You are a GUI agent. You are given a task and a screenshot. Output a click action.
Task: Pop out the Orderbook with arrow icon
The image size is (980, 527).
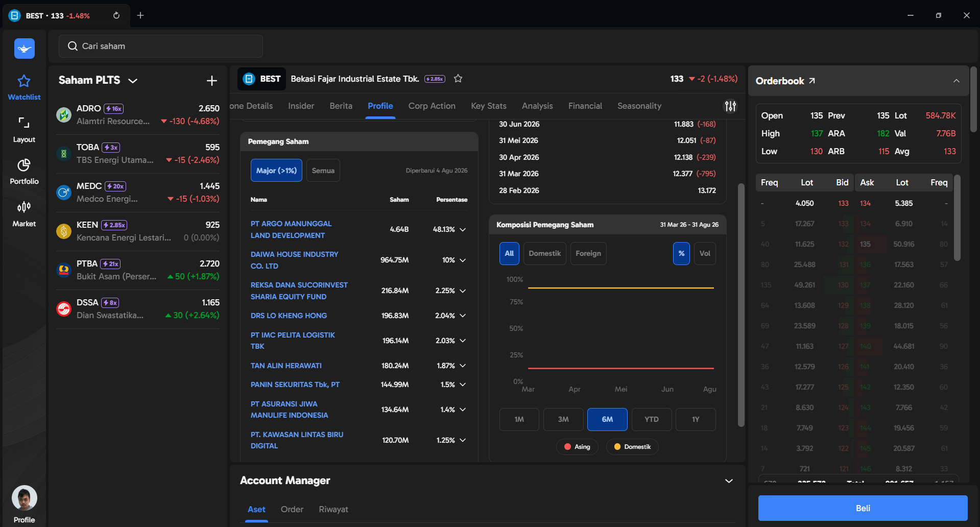pos(812,81)
